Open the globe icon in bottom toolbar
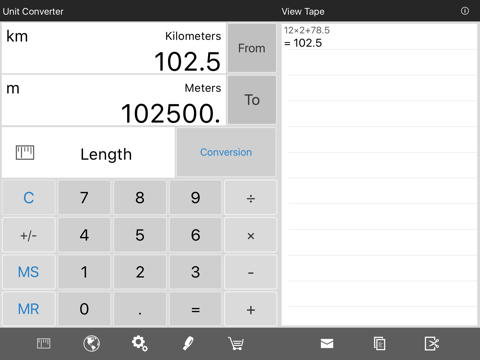 91,343
